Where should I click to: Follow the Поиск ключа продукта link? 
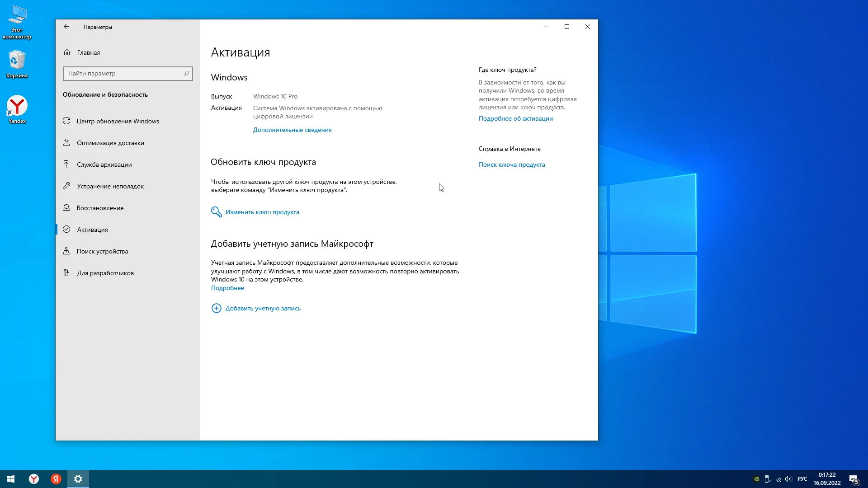coord(511,164)
